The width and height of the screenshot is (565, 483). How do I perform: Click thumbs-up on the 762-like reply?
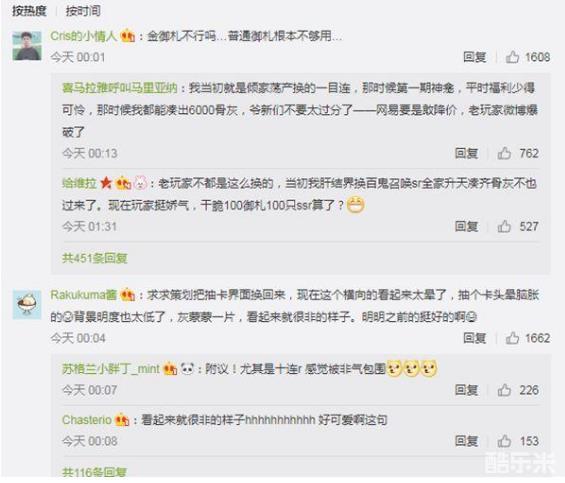504,153
